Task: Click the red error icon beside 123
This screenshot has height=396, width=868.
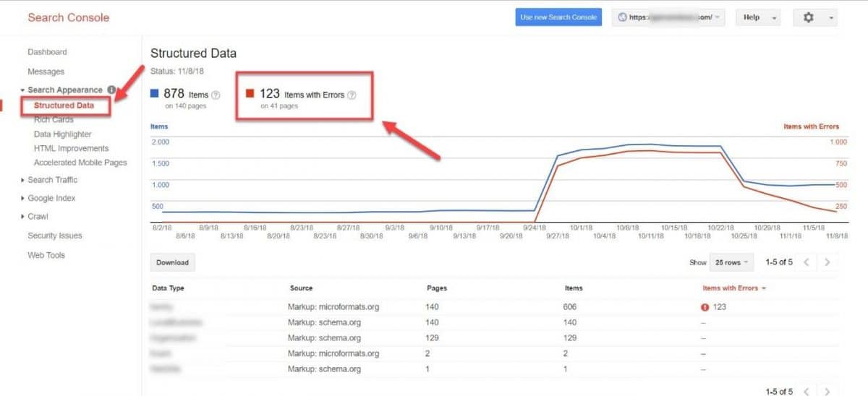Action: pos(705,307)
